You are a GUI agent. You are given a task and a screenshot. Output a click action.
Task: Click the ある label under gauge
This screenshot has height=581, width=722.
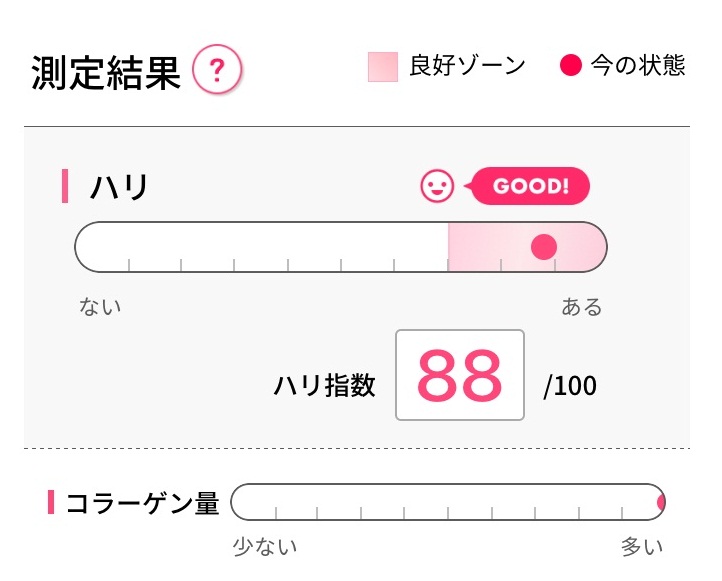(x=582, y=306)
